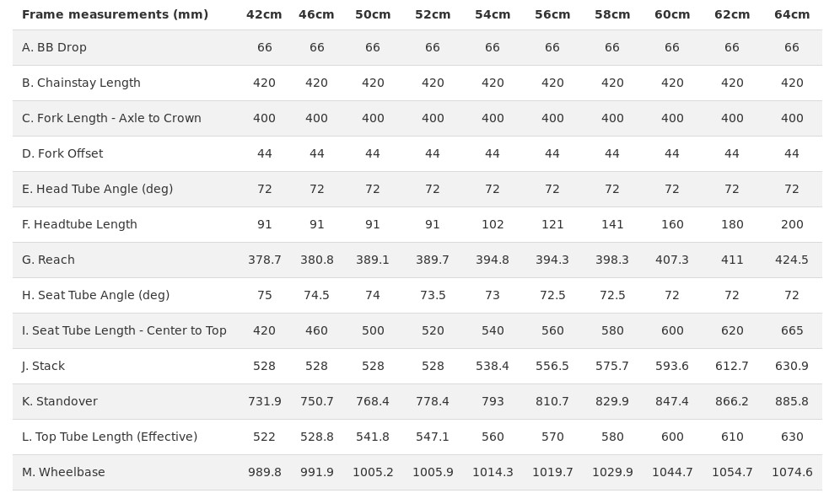Click the 1074.6 wheelbase value
Image resolution: width=840 pixels, height=504 pixels.
[x=792, y=472]
